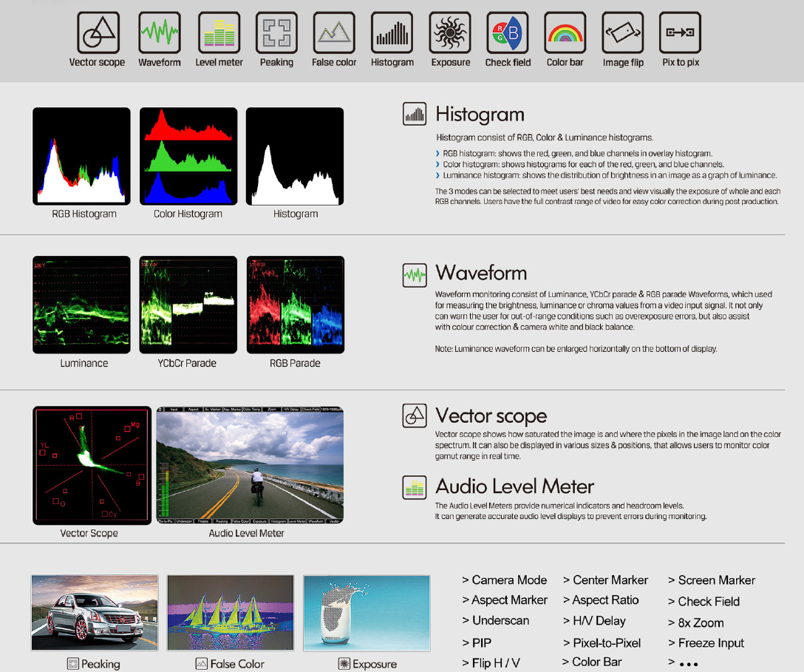Open the Audio Level Meter road image

250,465
